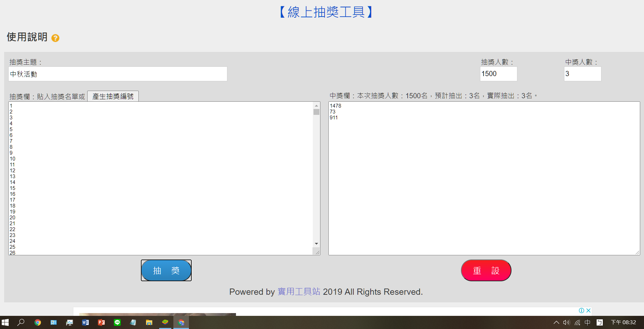Open the taskbar search magnifier
The image size is (644, 329).
tap(21, 322)
